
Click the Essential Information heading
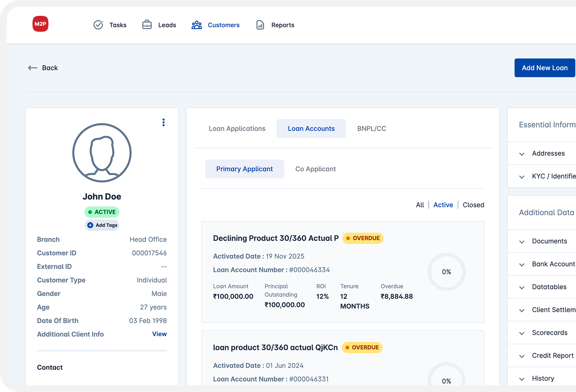pyautogui.click(x=547, y=125)
